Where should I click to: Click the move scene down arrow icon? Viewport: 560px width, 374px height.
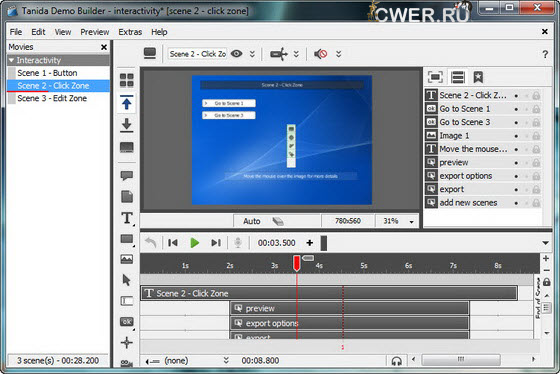[x=126, y=125]
